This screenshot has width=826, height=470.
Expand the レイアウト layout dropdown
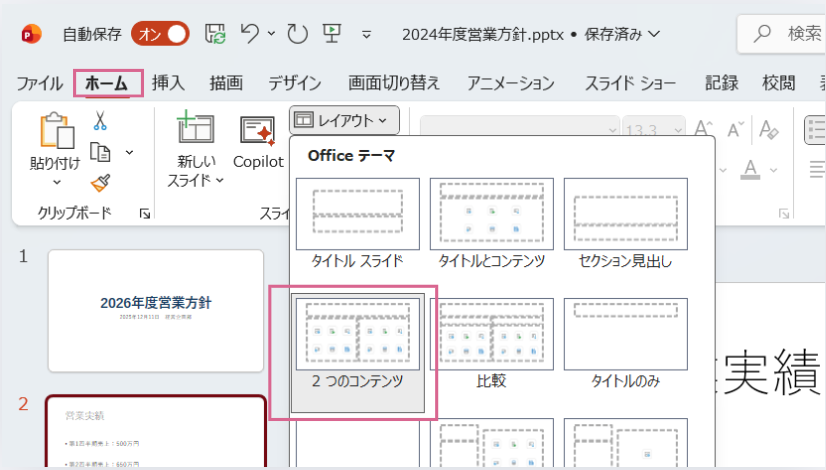pyautogui.click(x=344, y=121)
